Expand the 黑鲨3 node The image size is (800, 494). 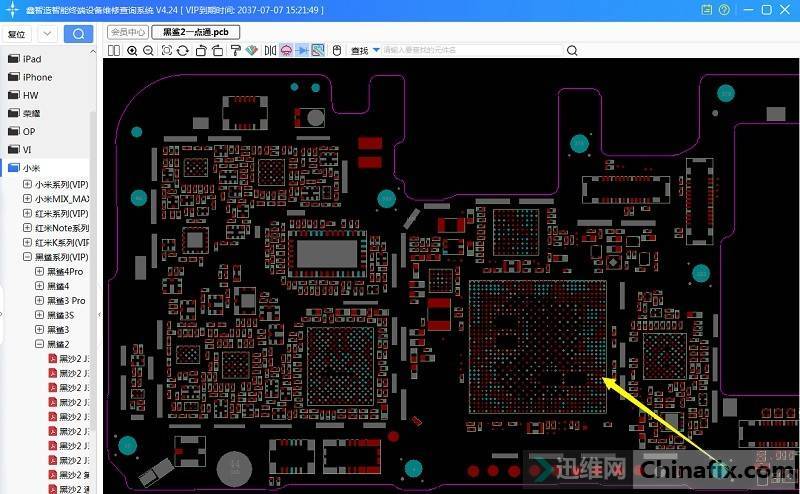[x=39, y=330]
